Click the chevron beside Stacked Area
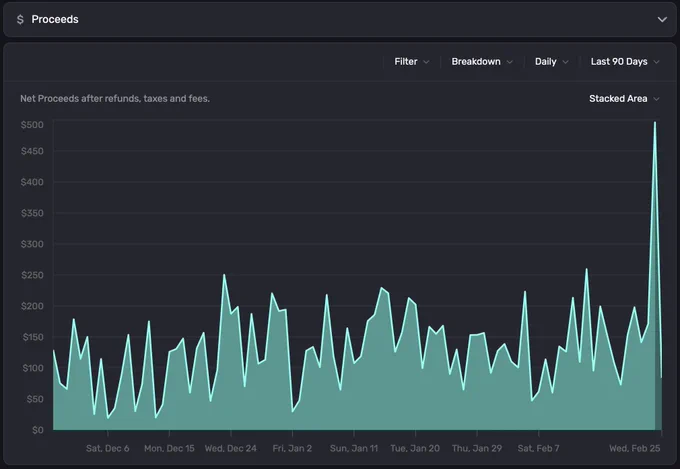 (x=656, y=99)
